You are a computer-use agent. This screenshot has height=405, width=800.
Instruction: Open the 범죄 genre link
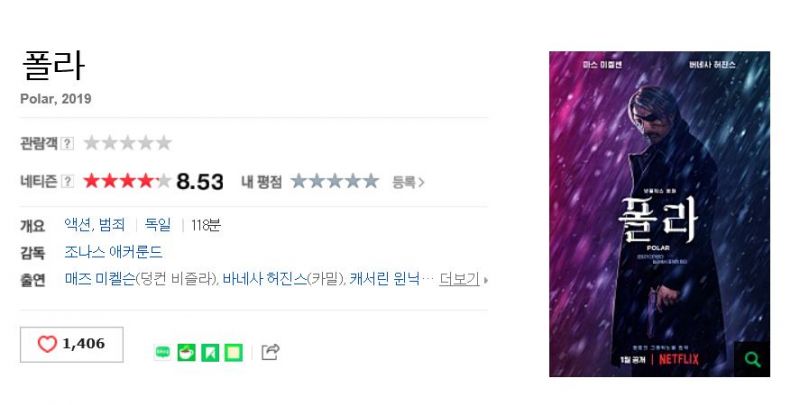tap(112, 225)
